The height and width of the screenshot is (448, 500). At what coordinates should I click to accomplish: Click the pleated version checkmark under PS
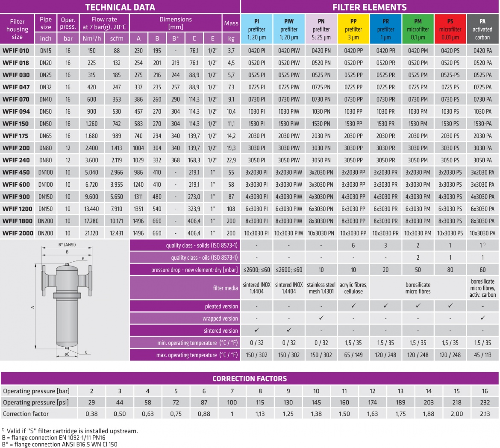[450, 306]
